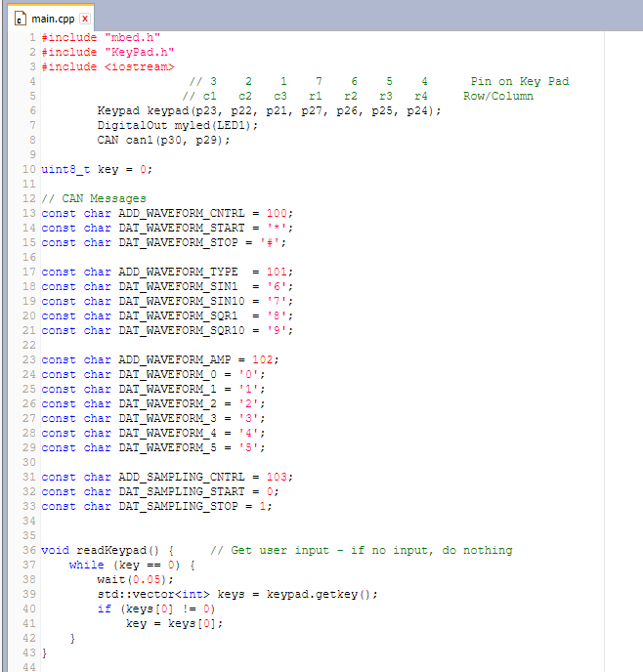Click the "// CAN Messages" comment

click(x=94, y=198)
